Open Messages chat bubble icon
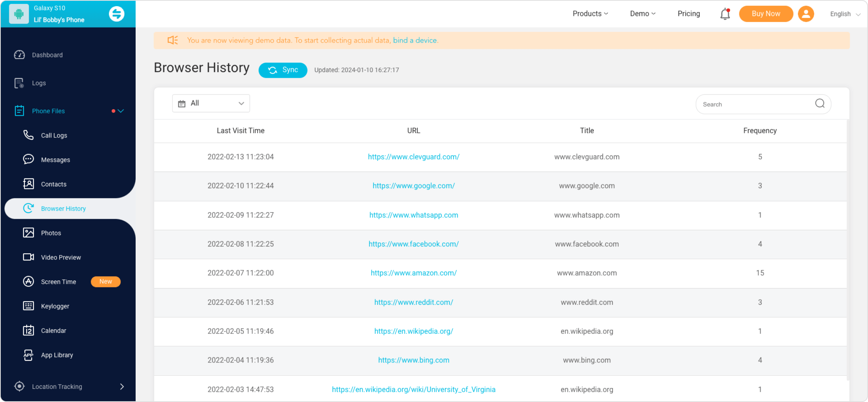The image size is (868, 402). 28,160
